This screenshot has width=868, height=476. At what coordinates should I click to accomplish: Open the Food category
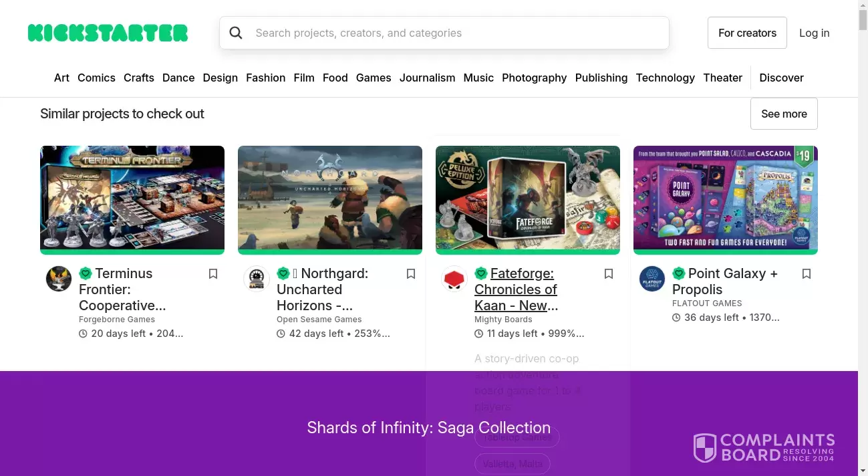[x=335, y=78]
